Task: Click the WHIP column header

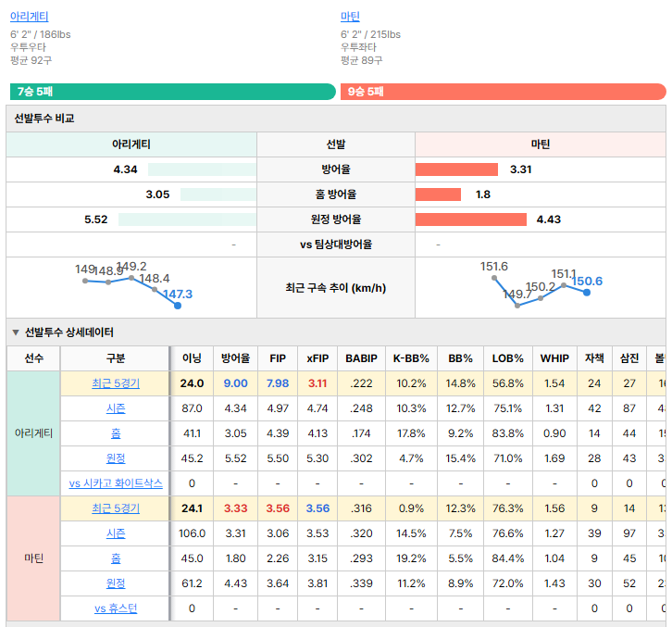Action: click(554, 358)
